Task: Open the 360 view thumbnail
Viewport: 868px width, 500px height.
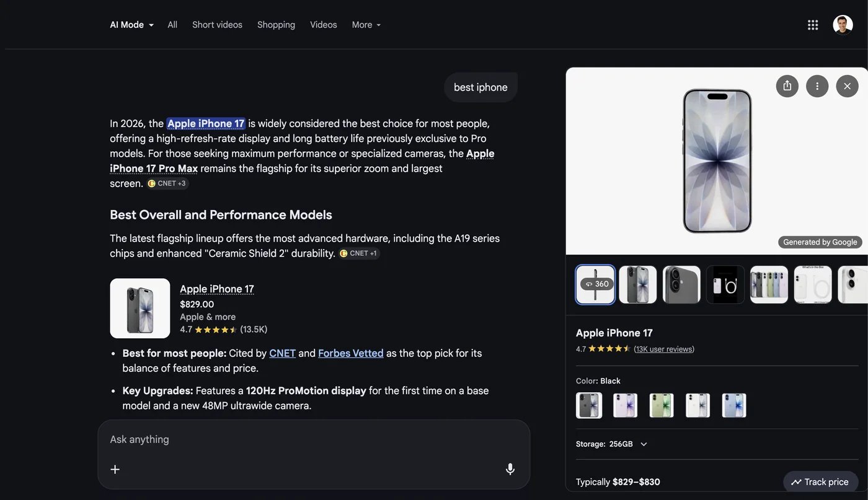Action: click(595, 284)
